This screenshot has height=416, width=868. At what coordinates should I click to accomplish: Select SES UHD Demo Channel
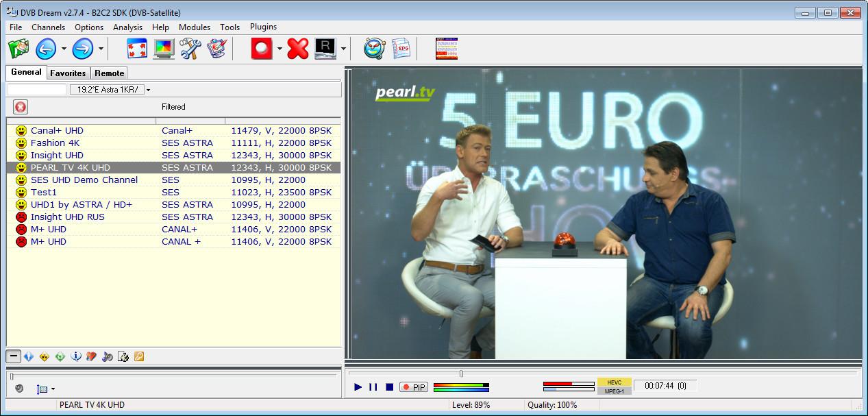click(x=173, y=180)
